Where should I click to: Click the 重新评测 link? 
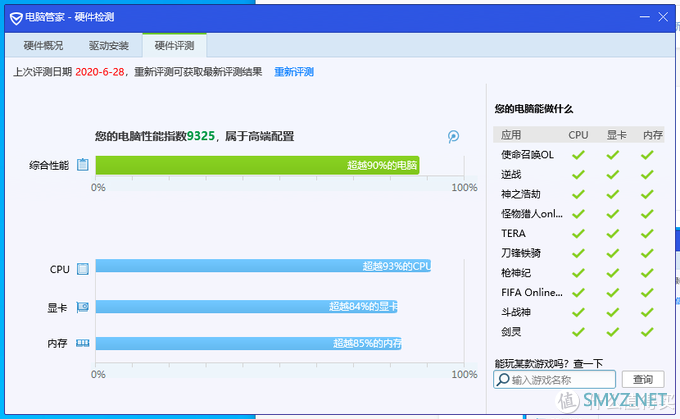click(x=294, y=72)
